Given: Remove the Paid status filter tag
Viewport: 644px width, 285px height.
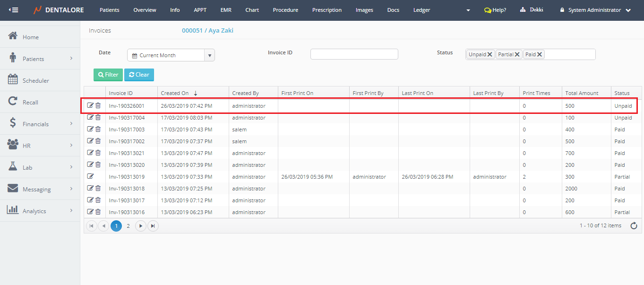Looking at the screenshot, I should 540,54.
